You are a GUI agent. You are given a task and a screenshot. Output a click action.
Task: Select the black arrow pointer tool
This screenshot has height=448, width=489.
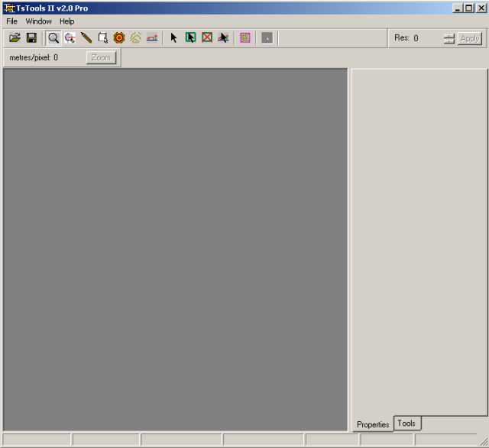173,37
